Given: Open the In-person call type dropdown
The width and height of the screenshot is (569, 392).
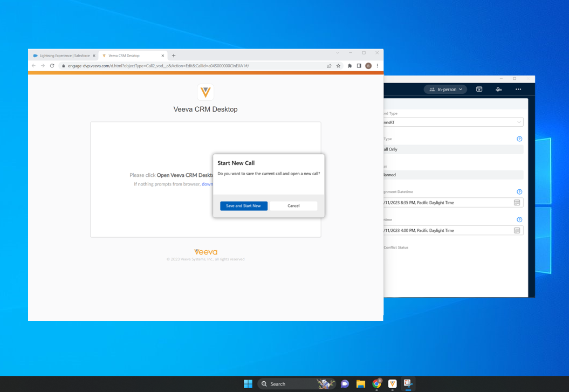Looking at the screenshot, I should point(445,90).
